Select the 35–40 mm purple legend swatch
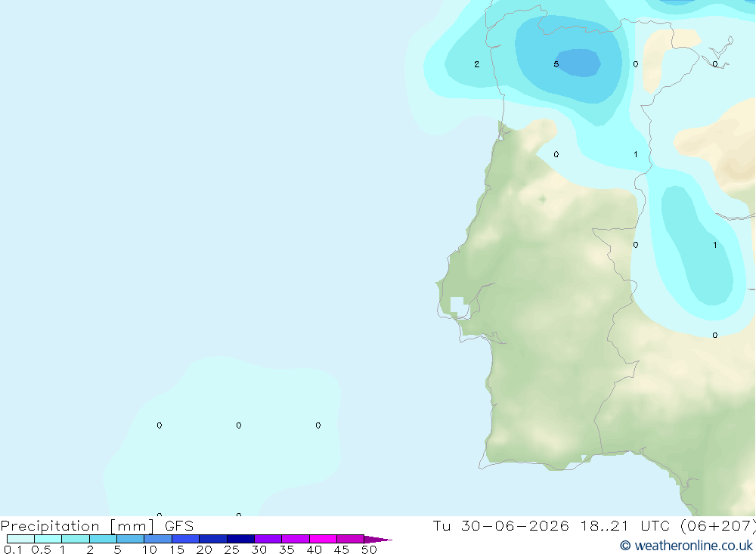The width and height of the screenshot is (756, 554). 296,539
